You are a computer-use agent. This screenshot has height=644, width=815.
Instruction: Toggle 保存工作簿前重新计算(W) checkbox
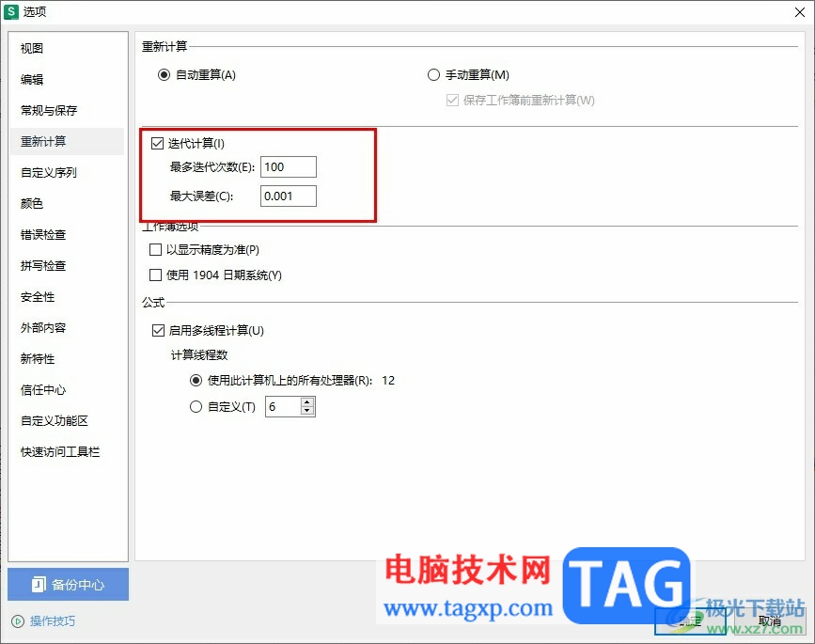[452, 100]
